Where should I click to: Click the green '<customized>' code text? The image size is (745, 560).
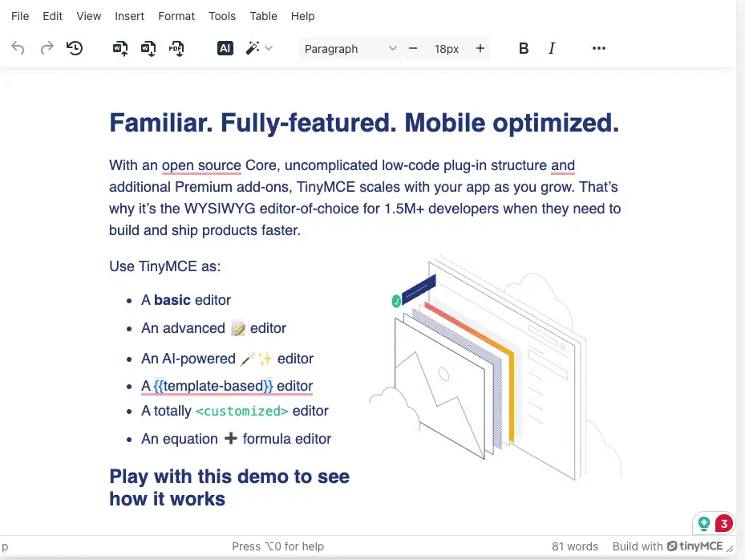coord(242,412)
